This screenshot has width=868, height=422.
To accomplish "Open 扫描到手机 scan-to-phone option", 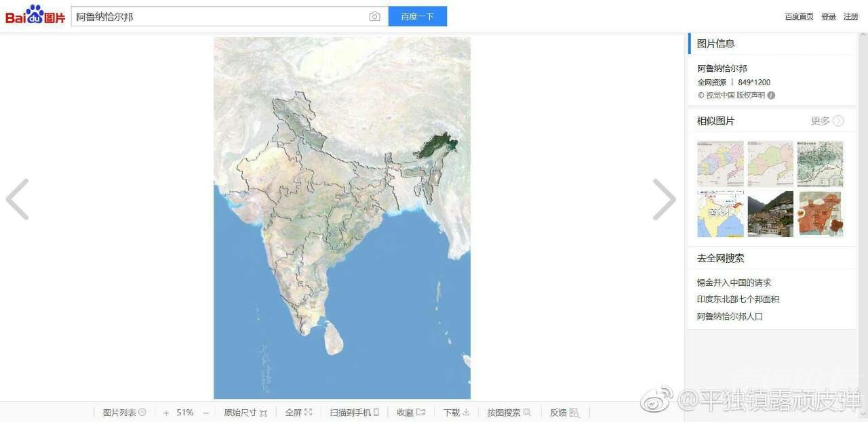I will tap(354, 413).
